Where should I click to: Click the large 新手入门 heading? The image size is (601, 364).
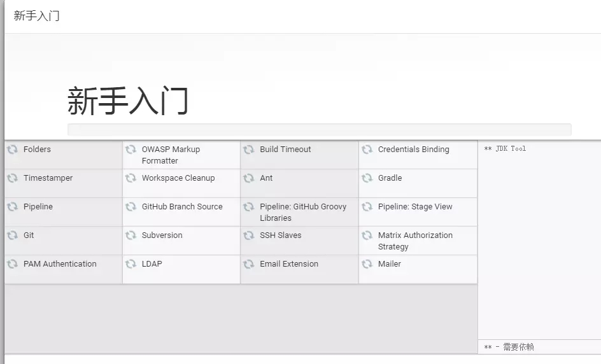[x=128, y=101]
